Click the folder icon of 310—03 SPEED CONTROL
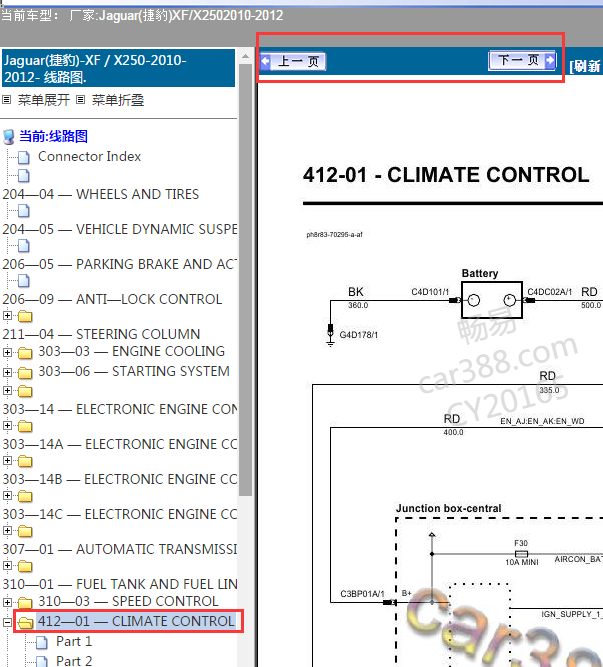 (x=25, y=603)
